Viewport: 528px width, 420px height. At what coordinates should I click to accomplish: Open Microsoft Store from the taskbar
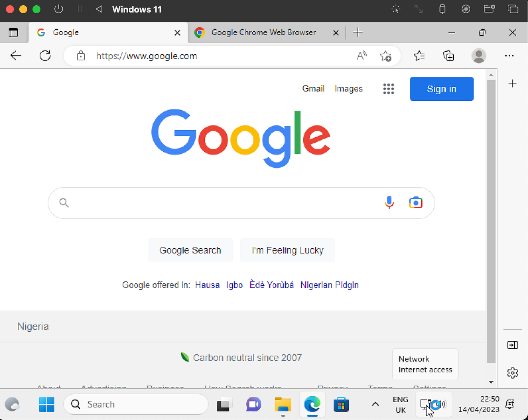(341, 405)
